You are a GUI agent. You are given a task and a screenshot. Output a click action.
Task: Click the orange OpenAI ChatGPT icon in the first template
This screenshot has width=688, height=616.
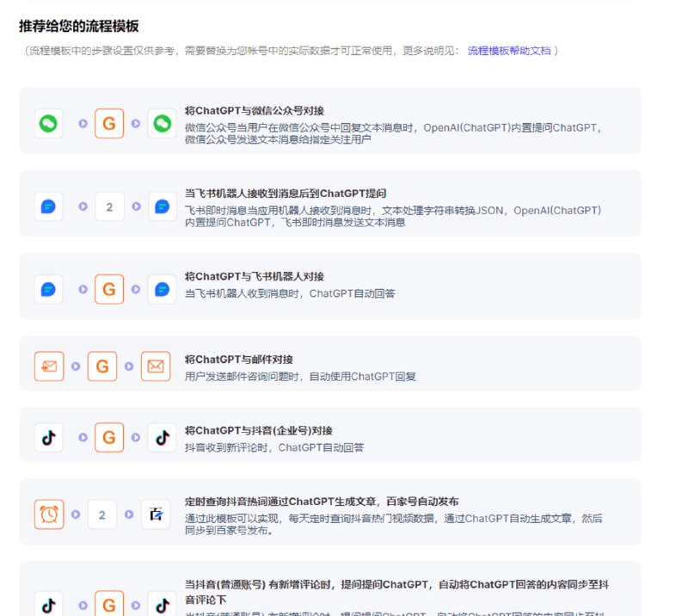(108, 123)
